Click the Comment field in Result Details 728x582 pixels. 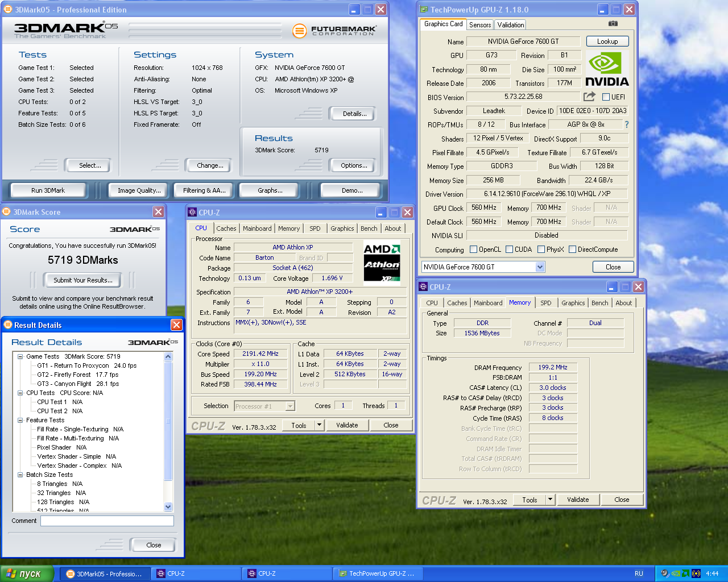(107, 521)
